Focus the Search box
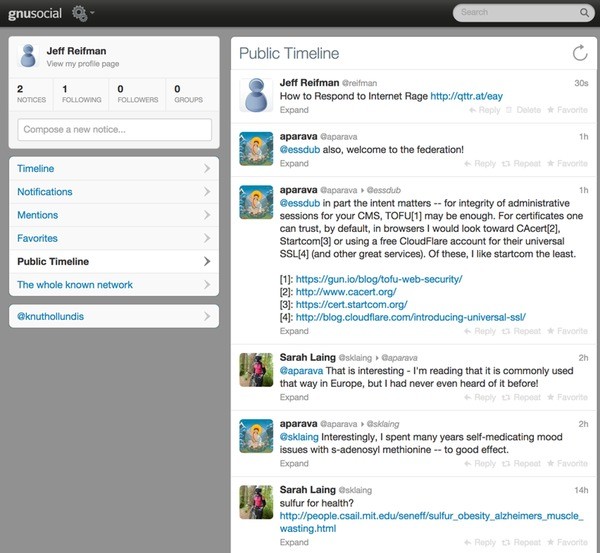The height and width of the screenshot is (553, 600). pos(523,13)
